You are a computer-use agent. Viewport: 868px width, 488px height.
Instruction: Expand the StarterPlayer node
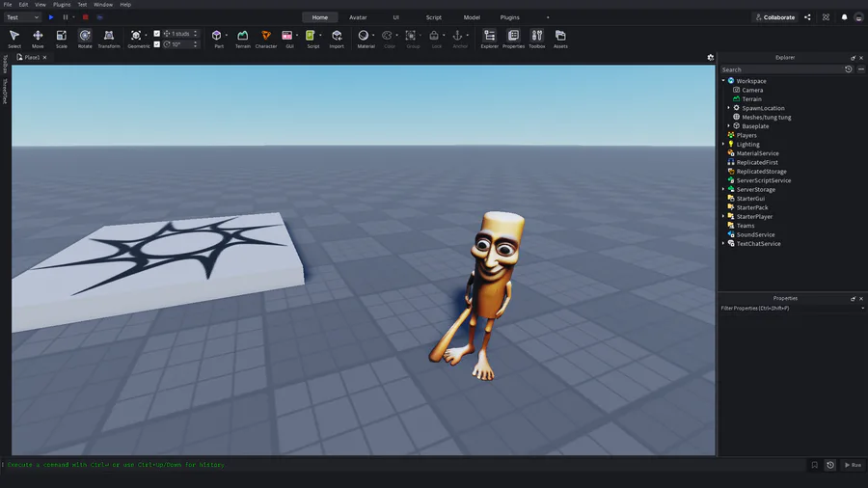point(723,216)
